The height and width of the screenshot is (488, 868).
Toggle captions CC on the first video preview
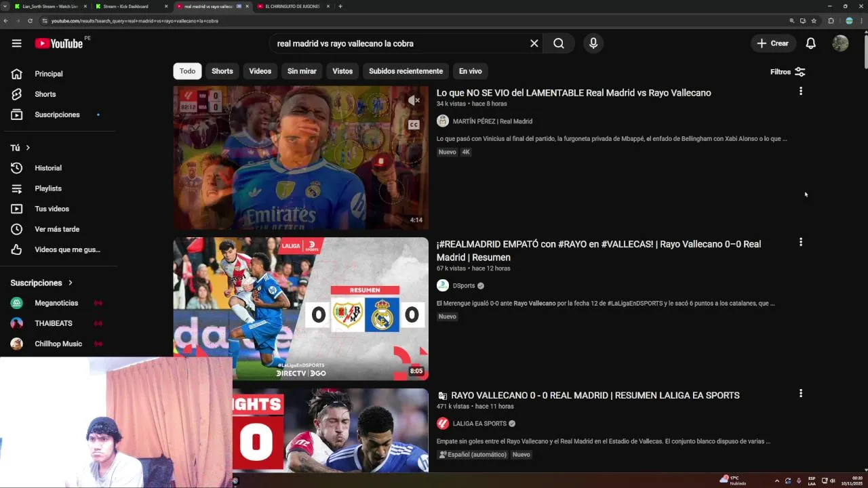[x=414, y=125]
